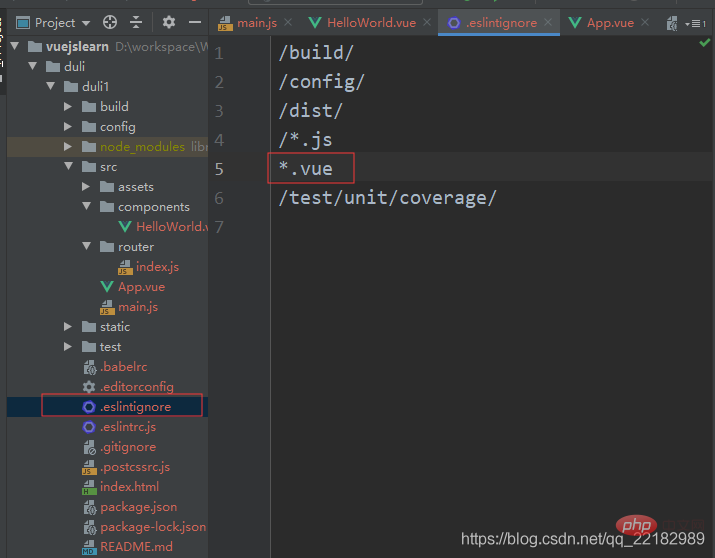Place cursor on the *.vue line
Viewport: 715px width, 558px height.
pos(306,169)
